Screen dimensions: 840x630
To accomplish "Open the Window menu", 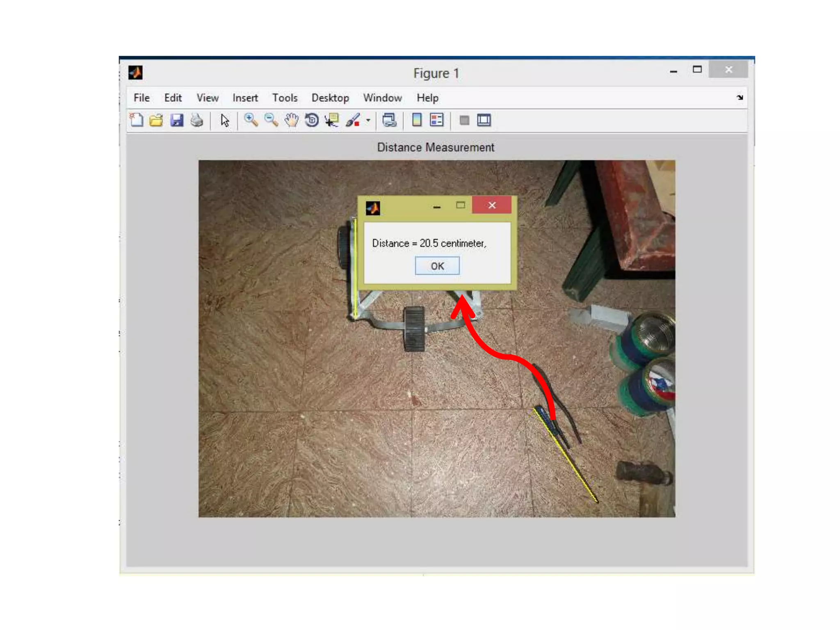I will [382, 98].
